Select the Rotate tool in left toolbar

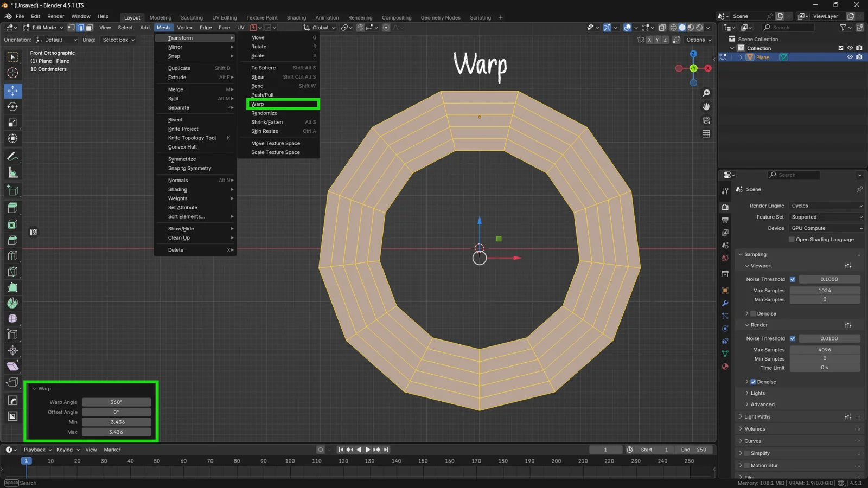(12, 107)
